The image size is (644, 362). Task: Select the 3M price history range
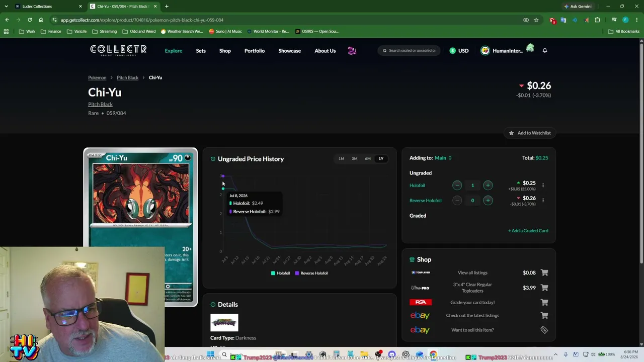click(x=354, y=159)
